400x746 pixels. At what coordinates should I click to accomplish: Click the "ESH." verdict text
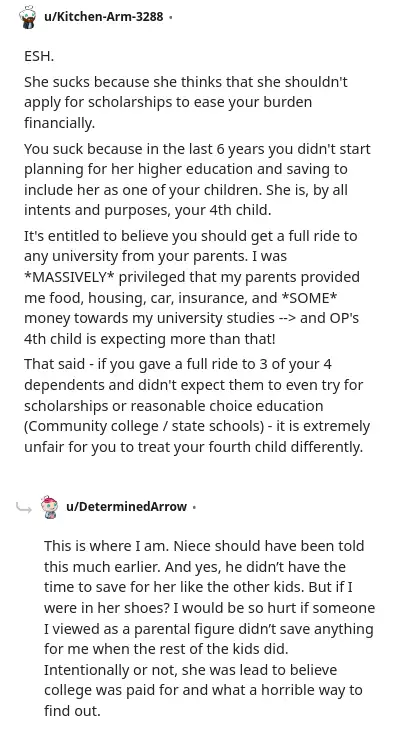coord(39,56)
